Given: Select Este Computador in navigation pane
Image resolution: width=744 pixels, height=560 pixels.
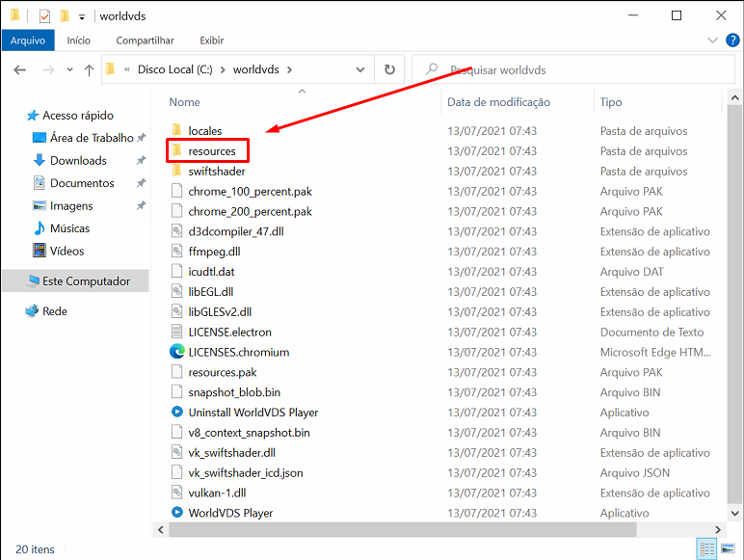Looking at the screenshot, I should (x=76, y=280).
